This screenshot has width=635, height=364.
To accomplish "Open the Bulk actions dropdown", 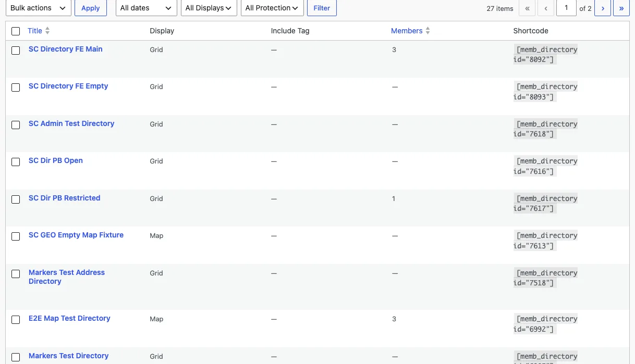I will pyautogui.click(x=38, y=8).
